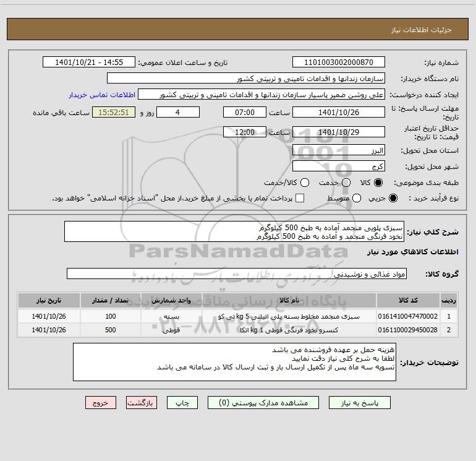Image resolution: width=476 pixels, height=461 pixels.
Task: Click the اطلاعات کالاهای مورد نیاز section title
Action: tap(412, 252)
